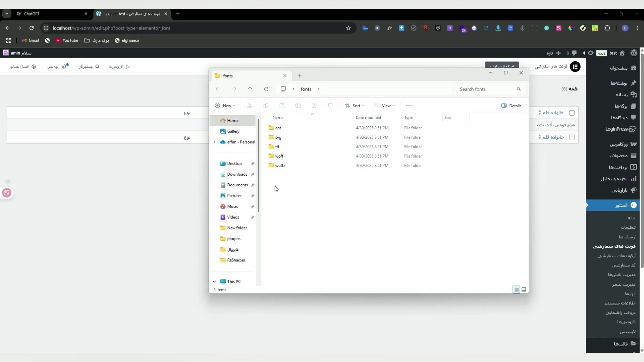
Task: Tick the top select-all checkbox in fonts table
Action: (x=572, y=113)
